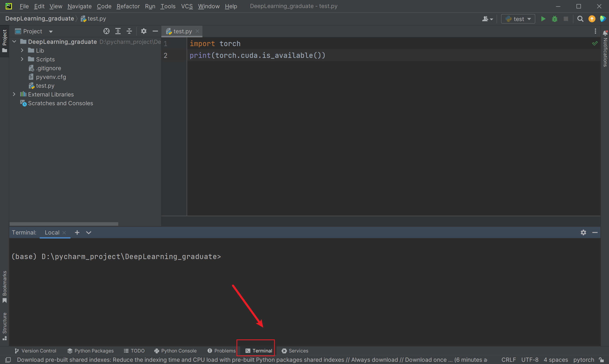Collapse the DeepLearning_graduate root folder

(14, 42)
